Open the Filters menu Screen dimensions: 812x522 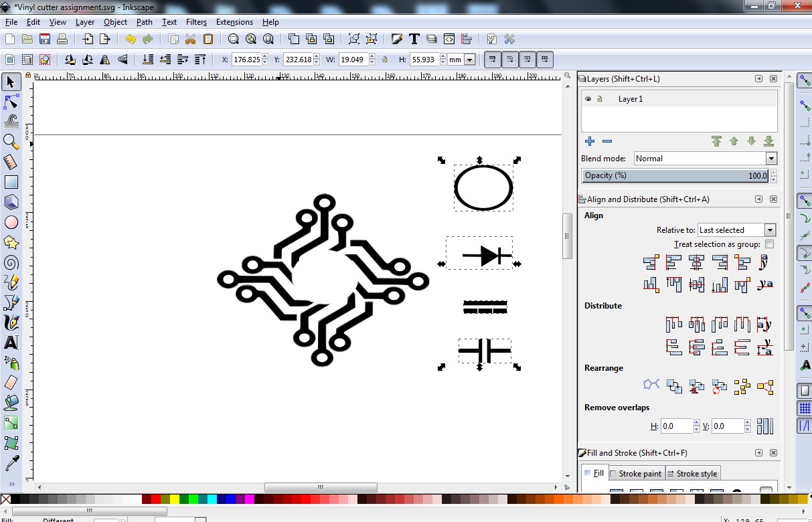pos(196,22)
